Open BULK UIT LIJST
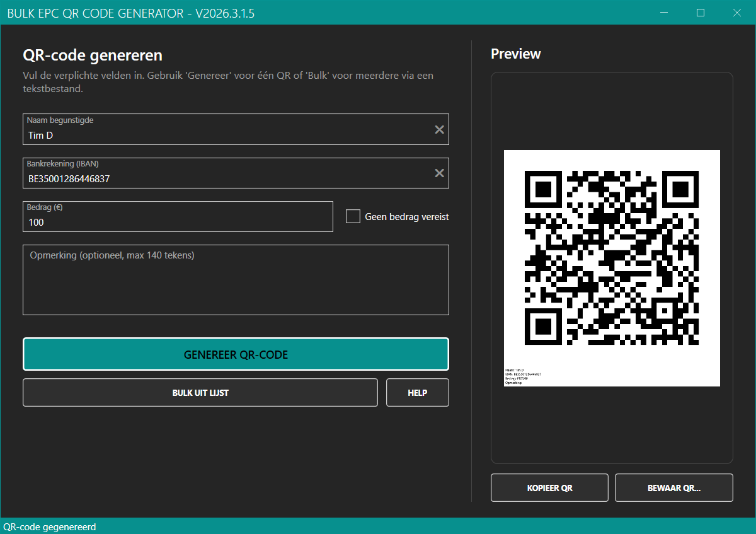Screen dimensions: 756x534 coord(200,393)
